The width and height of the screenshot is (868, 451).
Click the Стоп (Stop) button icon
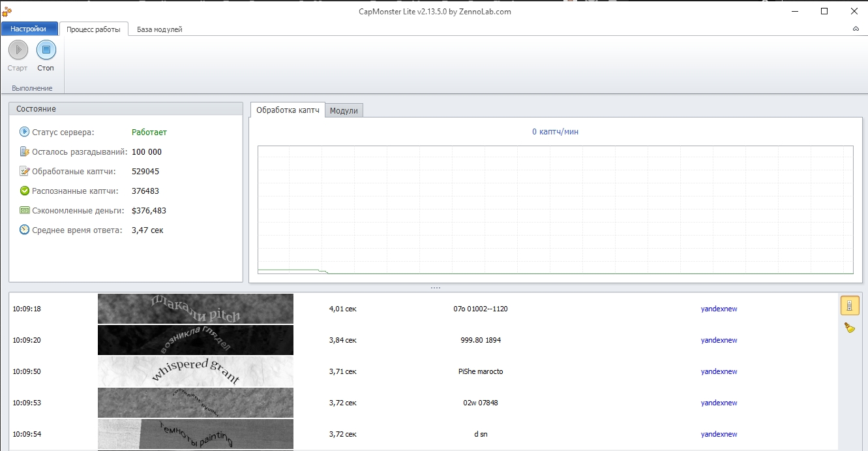point(46,50)
